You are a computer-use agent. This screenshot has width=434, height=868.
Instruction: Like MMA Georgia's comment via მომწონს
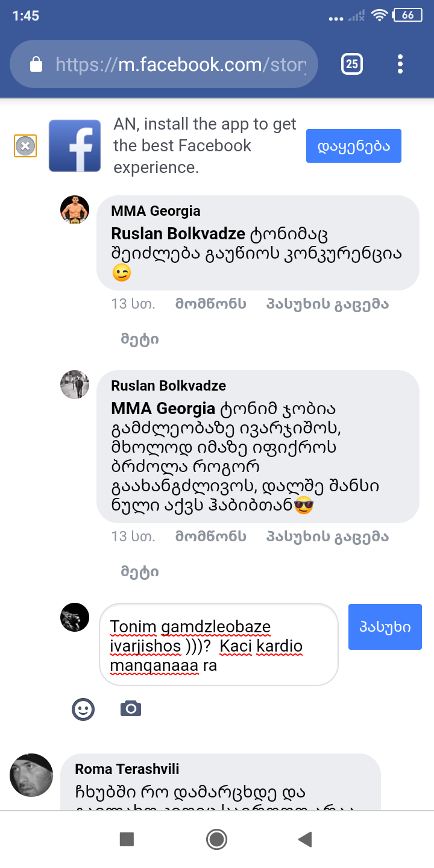(x=210, y=304)
